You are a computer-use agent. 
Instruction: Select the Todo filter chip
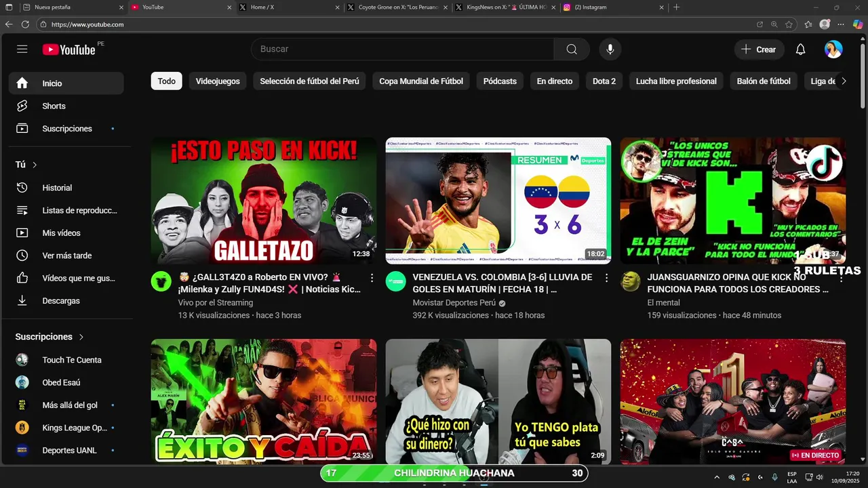click(x=167, y=81)
